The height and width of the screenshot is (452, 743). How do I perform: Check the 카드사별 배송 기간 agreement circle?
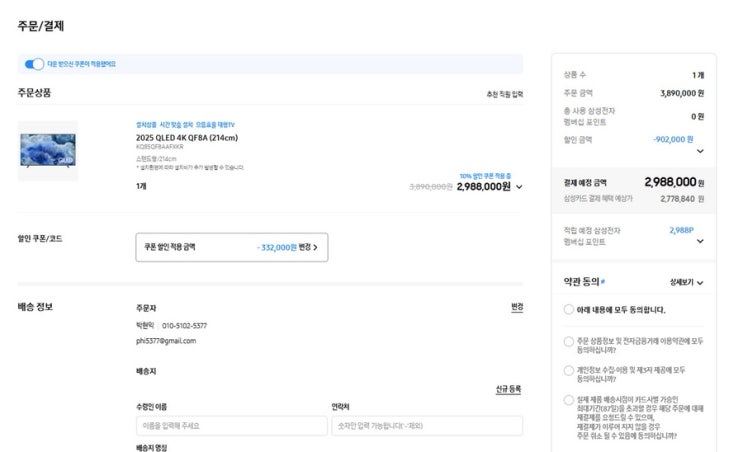coord(569,400)
